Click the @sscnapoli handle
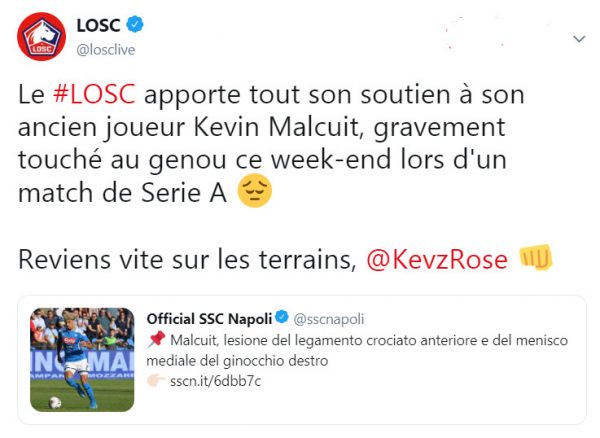The image size is (600, 438). (x=327, y=318)
